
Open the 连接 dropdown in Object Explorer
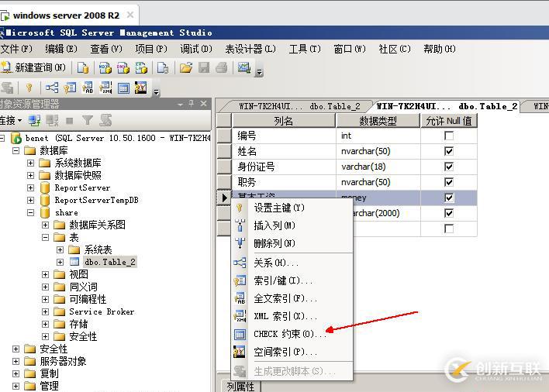[x=11, y=121]
